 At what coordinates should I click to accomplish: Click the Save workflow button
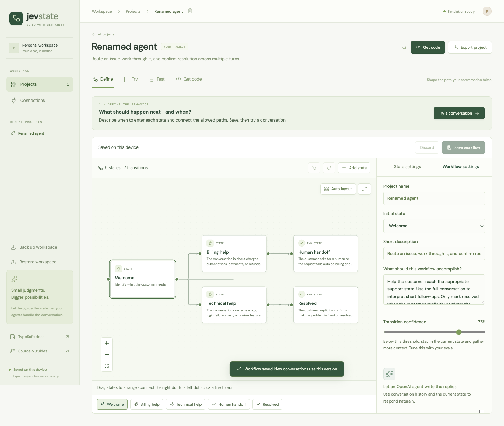(x=463, y=147)
